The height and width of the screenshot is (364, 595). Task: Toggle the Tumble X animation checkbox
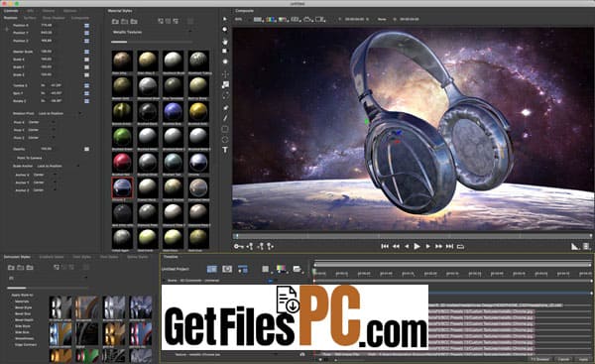(86, 85)
